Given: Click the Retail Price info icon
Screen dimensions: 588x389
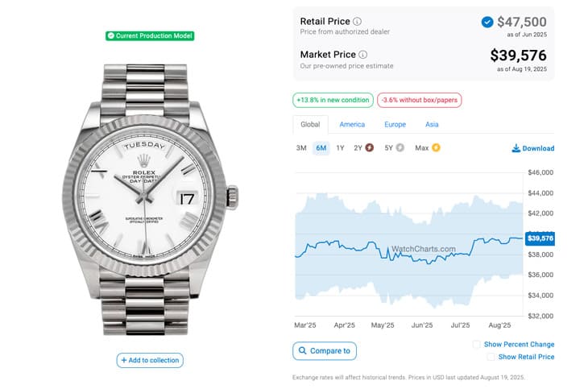Looking at the screenshot, I should (357, 22).
